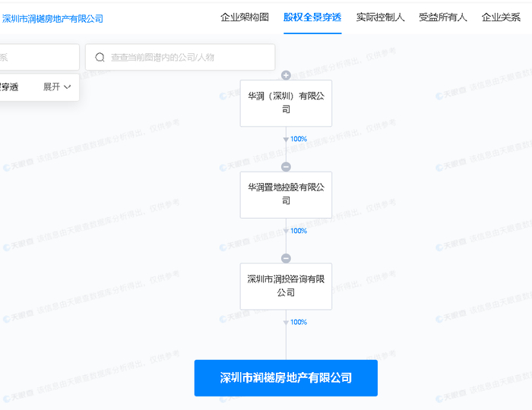Switch to 股权全景穿透 tab

coord(312,17)
